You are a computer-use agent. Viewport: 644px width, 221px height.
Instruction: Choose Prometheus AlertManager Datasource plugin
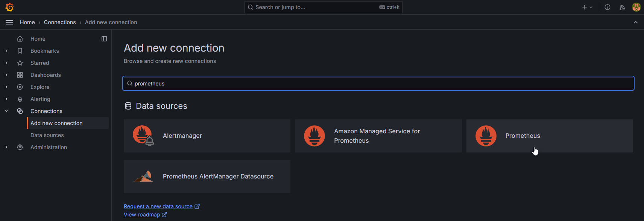pos(207,177)
